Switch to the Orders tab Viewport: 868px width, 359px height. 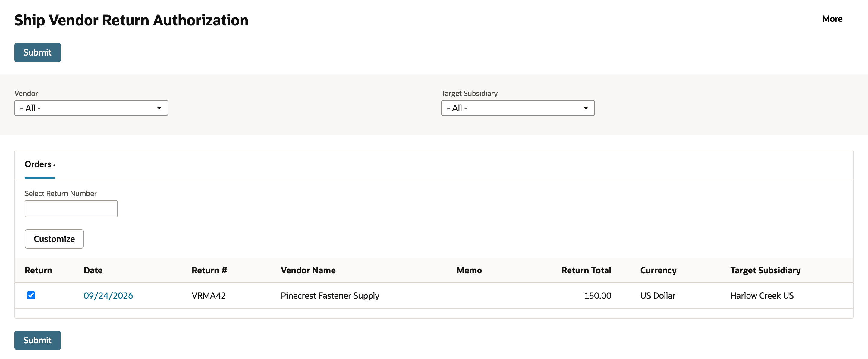(x=40, y=164)
